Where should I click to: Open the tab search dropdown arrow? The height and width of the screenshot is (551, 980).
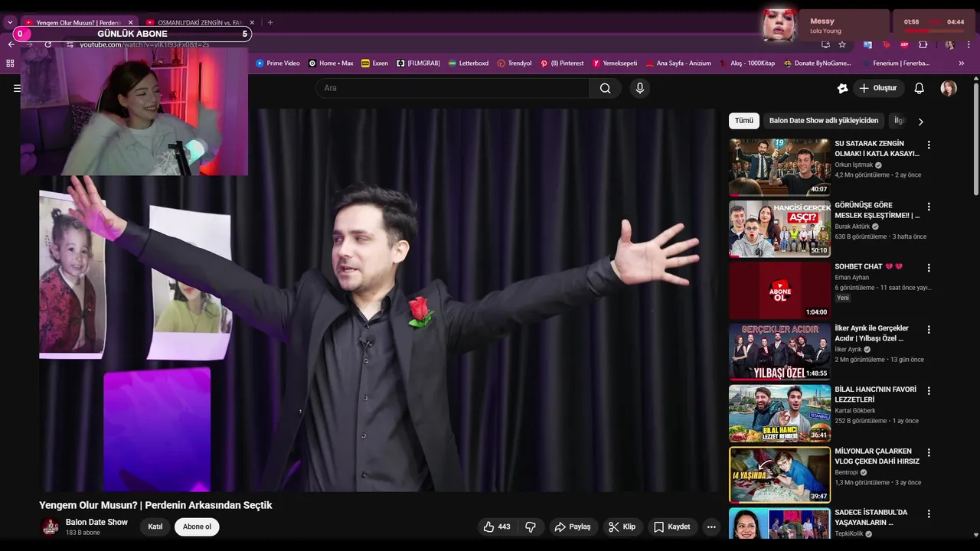[x=10, y=23]
